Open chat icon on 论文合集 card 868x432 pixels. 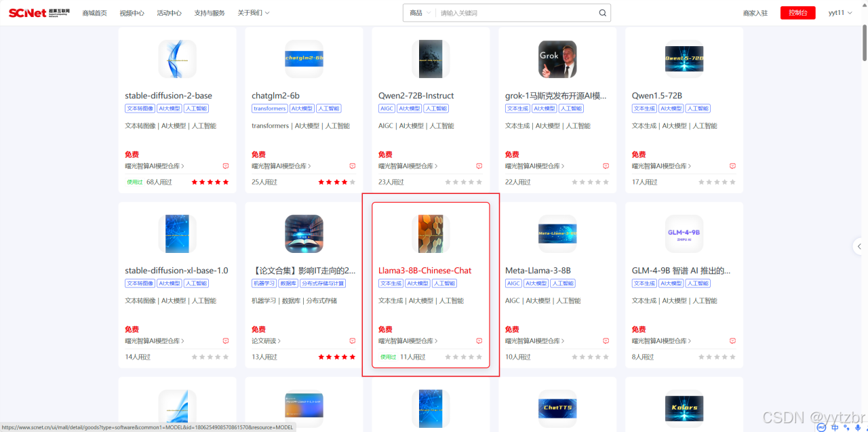(353, 341)
